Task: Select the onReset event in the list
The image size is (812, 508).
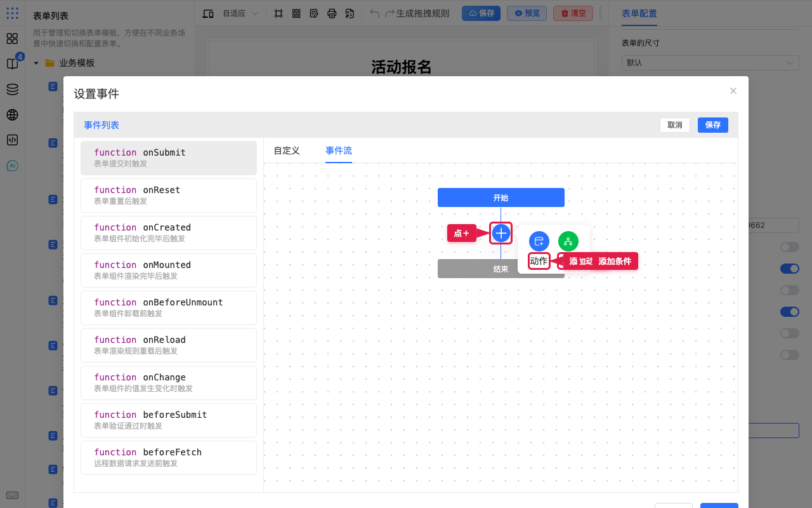Action: click(169, 196)
